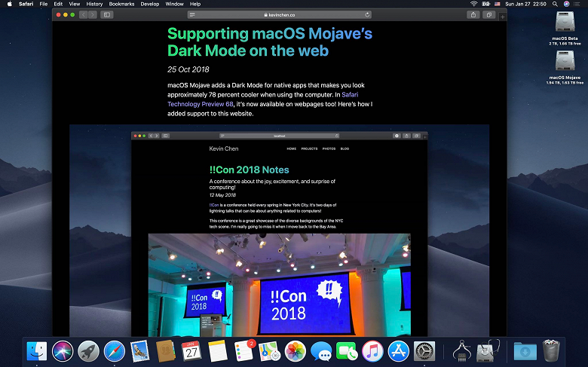Select the macOS Beta drive on the desktop

point(565,28)
